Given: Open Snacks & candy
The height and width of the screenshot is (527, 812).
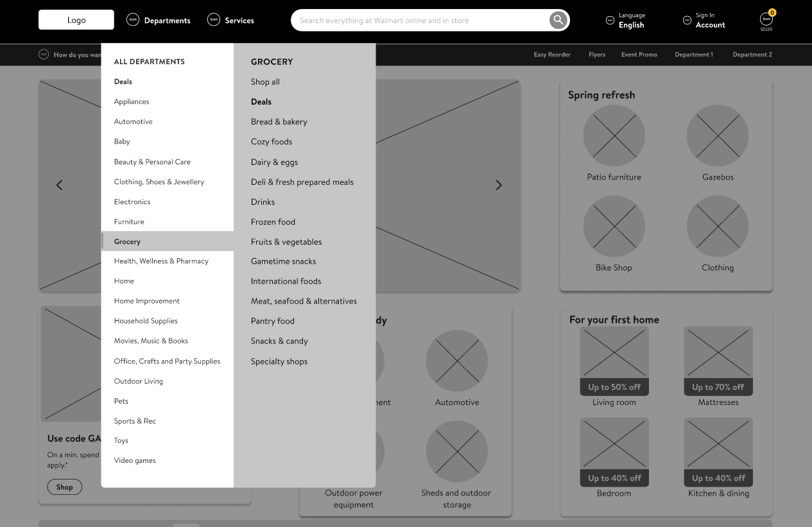Looking at the screenshot, I should (279, 340).
